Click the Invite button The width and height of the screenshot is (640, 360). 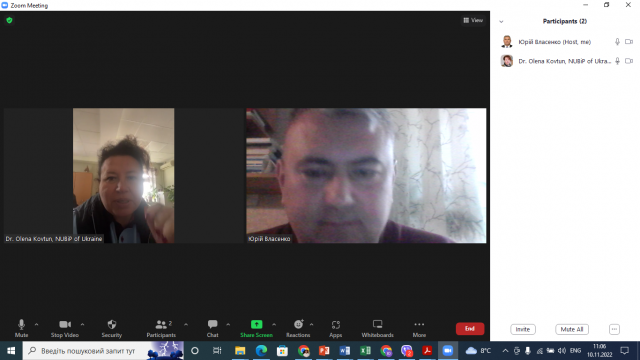click(523, 329)
